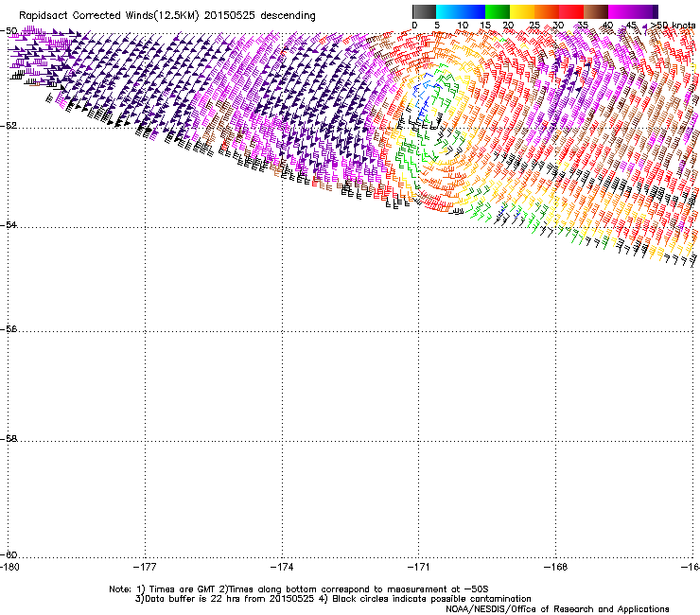
Task: Click the longitude label '-168'
Action: tap(556, 567)
